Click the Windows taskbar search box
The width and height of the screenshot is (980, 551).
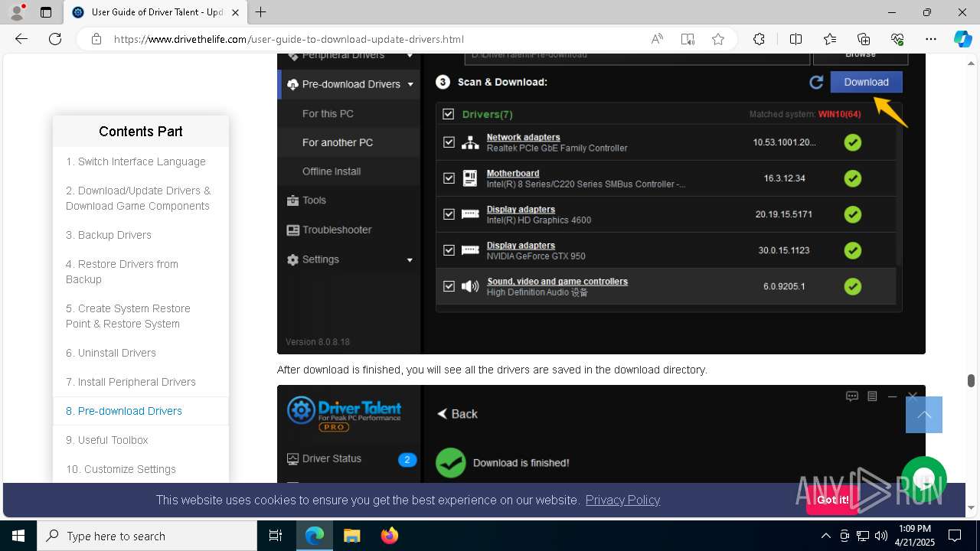(147, 536)
